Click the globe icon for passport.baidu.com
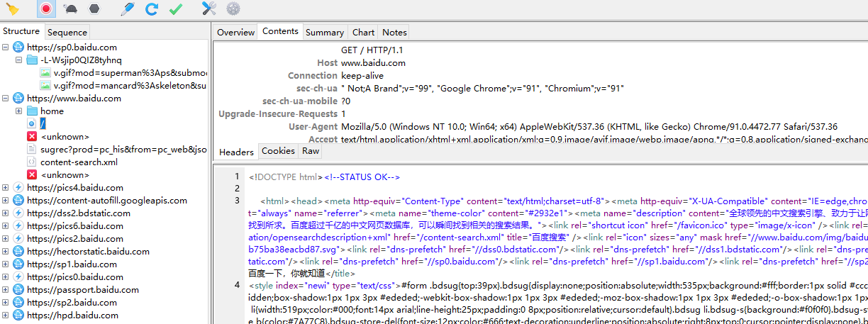 pos(18,290)
